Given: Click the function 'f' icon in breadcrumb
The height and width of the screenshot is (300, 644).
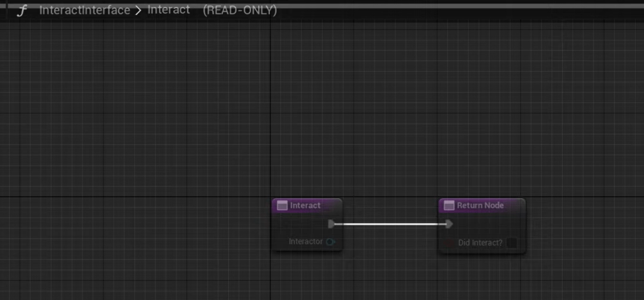Looking at the screenshot, I should (22, 11).
